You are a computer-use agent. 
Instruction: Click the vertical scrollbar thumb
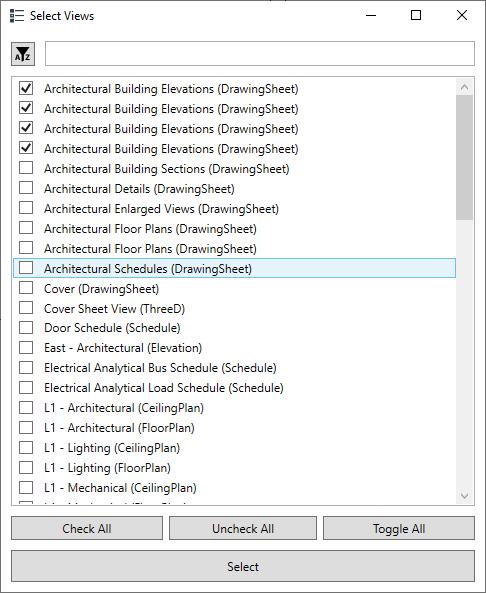click(x=464, y=157)
